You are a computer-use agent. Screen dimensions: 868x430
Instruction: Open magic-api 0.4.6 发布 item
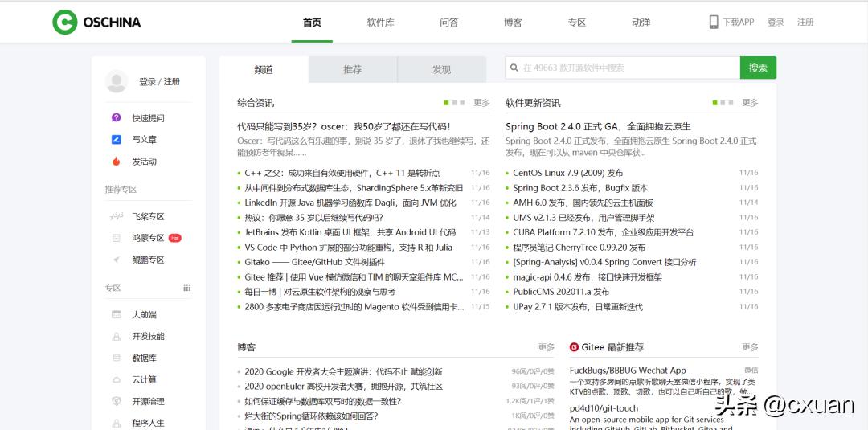tap(588, 277)
